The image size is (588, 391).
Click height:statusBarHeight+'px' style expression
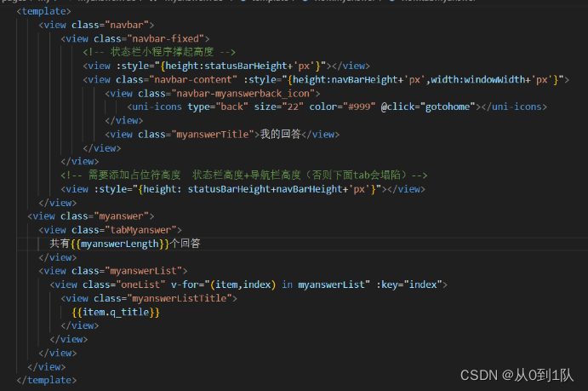click(x=240, y=66)
